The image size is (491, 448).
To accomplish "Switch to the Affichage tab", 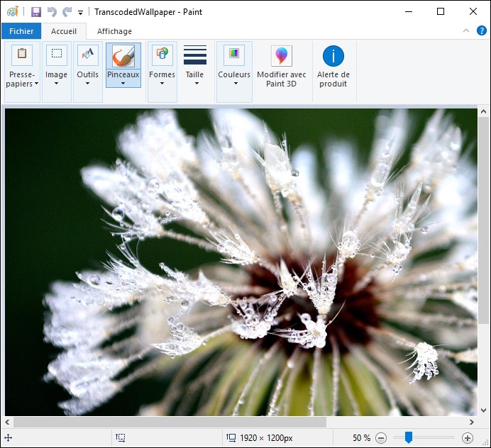I will click(x=114, y=31).
